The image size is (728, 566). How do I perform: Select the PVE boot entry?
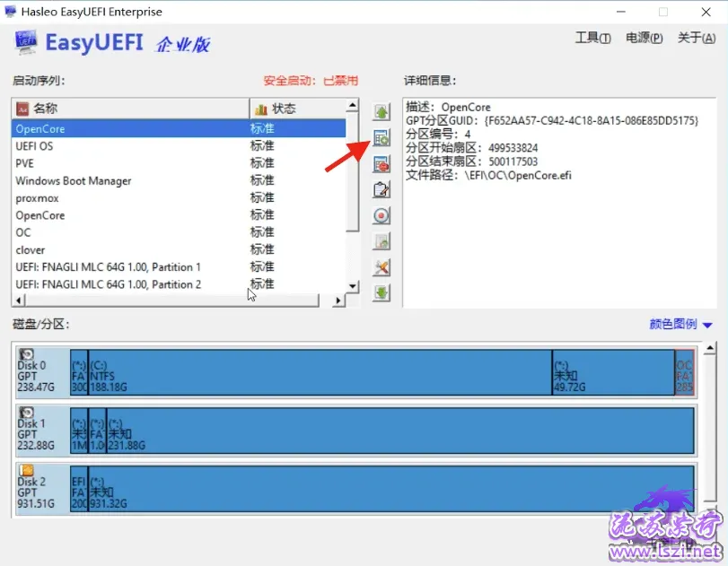tap(179, 163)
